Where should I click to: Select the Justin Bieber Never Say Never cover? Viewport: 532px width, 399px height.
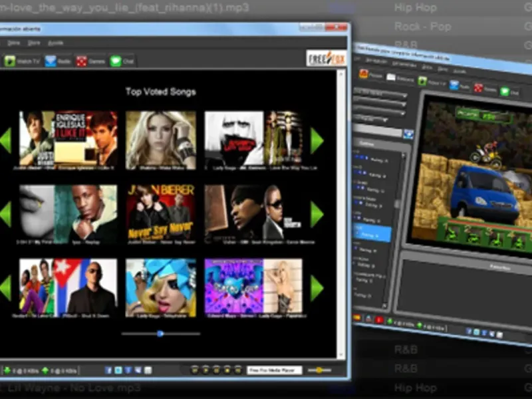[161, 213]
